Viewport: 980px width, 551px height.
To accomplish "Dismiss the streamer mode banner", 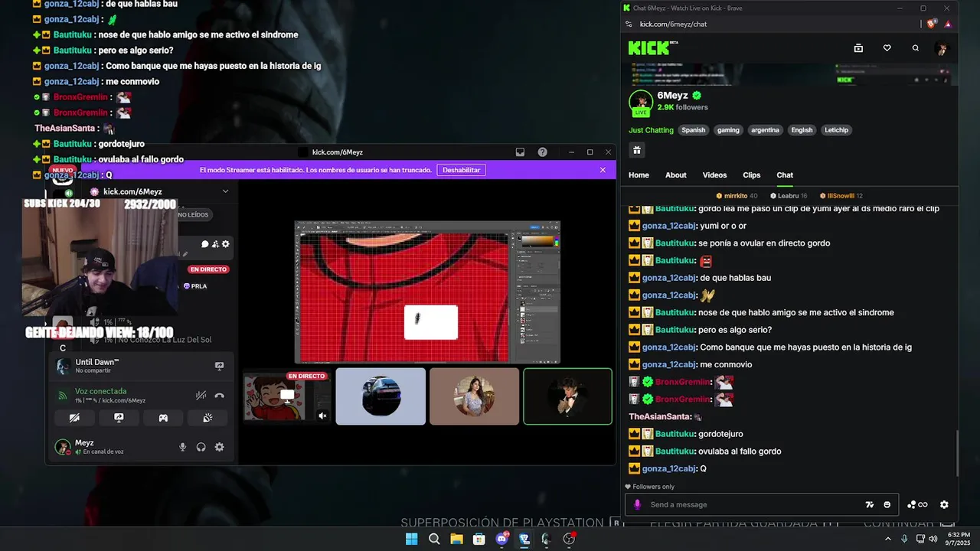I will coord(603,170).
